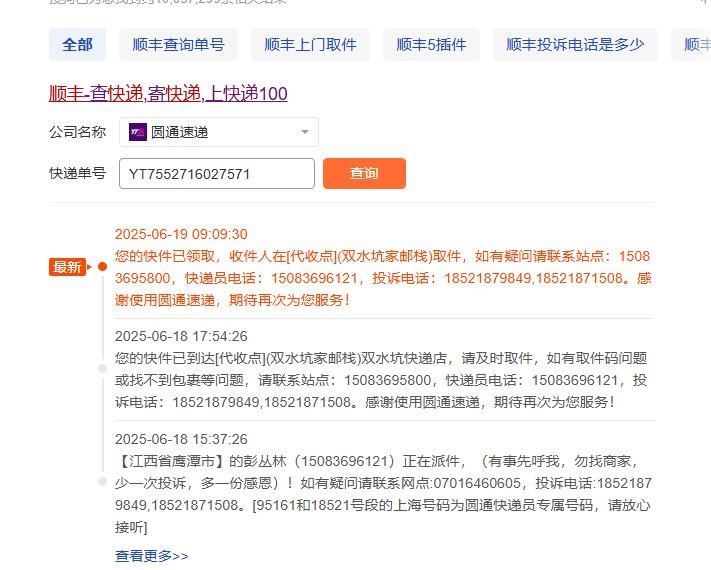Select timestamp 2025-06-19 09:09:30
Screen dimensions: 711x570
point(181,234)
